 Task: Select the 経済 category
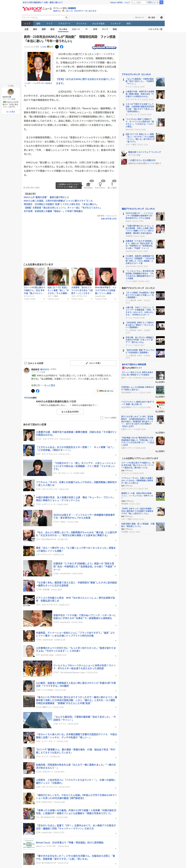click(52, 29)
